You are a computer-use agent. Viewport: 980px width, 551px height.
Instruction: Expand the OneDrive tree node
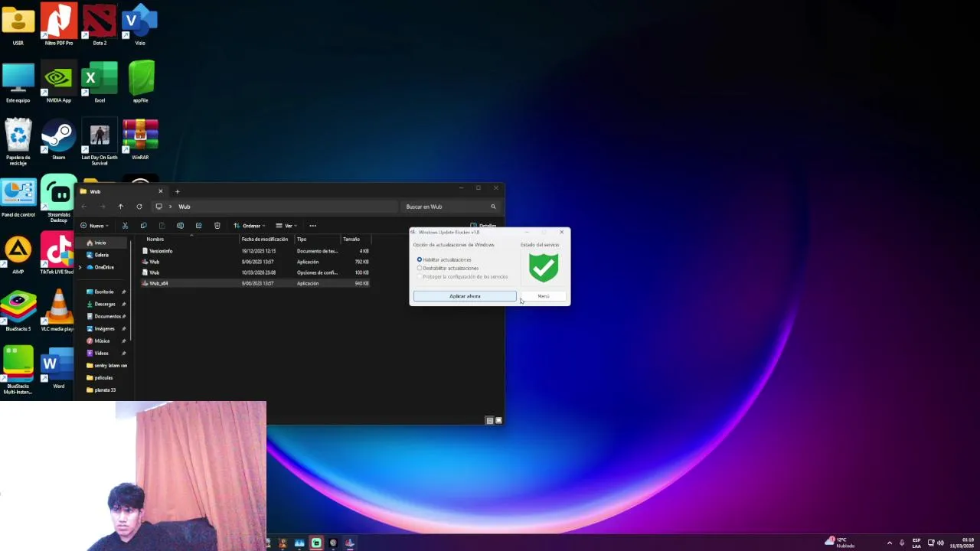click(x=80, y=267)
